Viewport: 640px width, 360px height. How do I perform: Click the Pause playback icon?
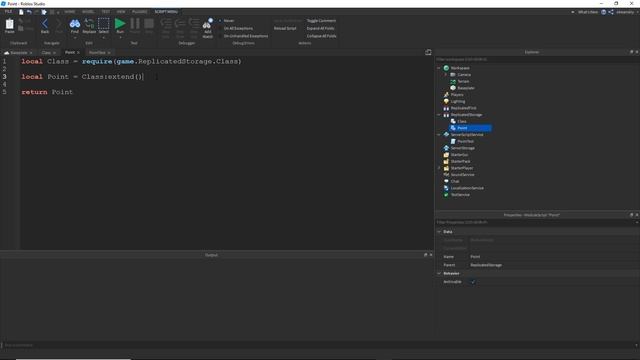pos(135,24)
